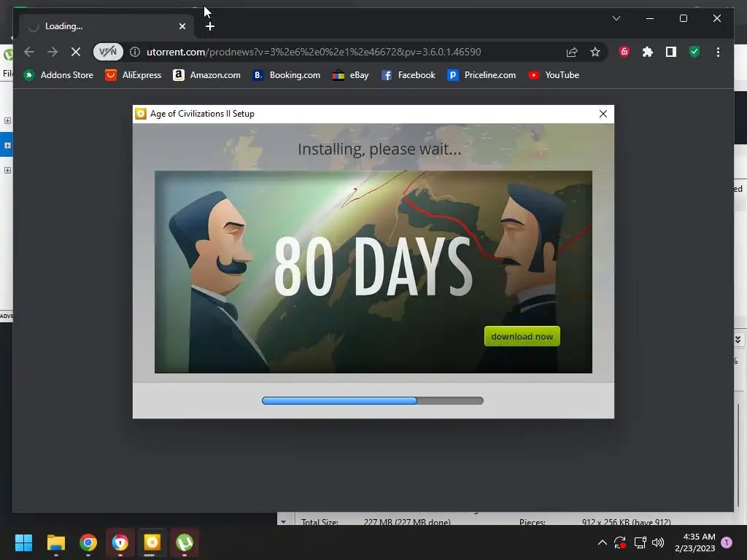Expand the third tree node in uTorrent sidebar
Screen dimensions: 747x560
click(7, 171)
